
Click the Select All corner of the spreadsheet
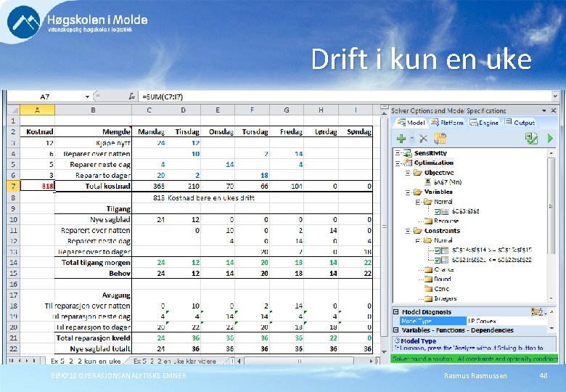pyautogui.click(x=13, y=110)
